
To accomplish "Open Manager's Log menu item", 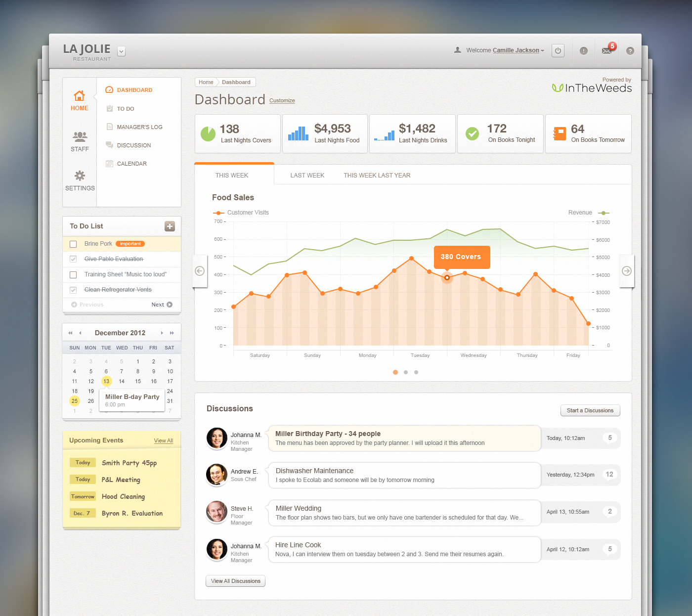I will tap(139, 127).
